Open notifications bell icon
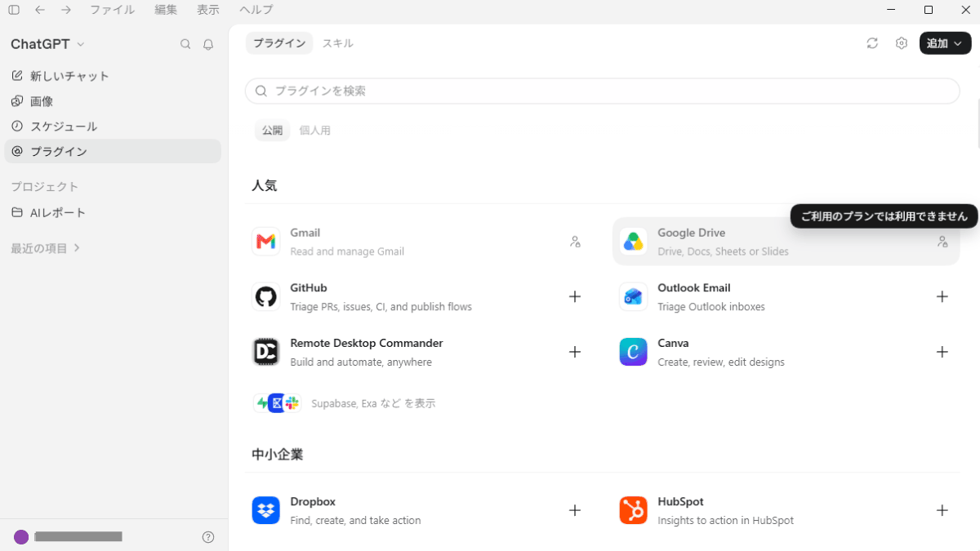980x551 pixels. click(208, 44)
